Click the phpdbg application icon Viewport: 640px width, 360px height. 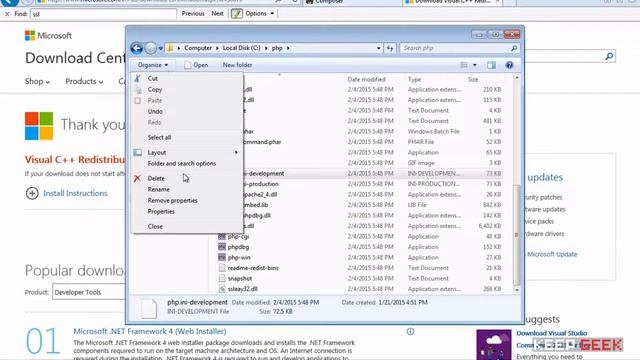tap(222, 247)
